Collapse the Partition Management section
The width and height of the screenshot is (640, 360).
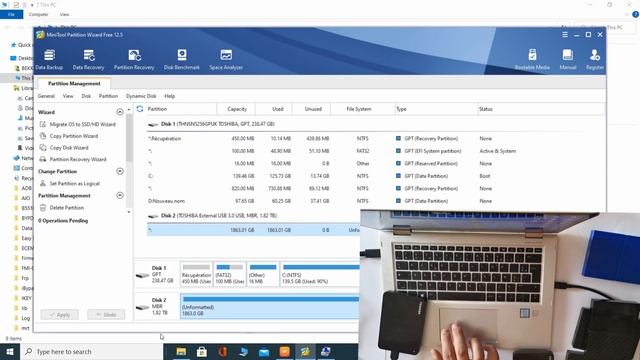point(120,196)
